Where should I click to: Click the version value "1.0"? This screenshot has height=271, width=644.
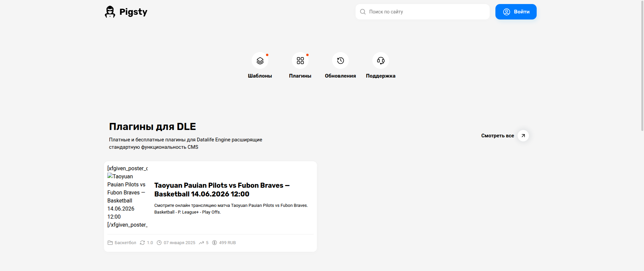pyautogui.click(x=150, y=243)
